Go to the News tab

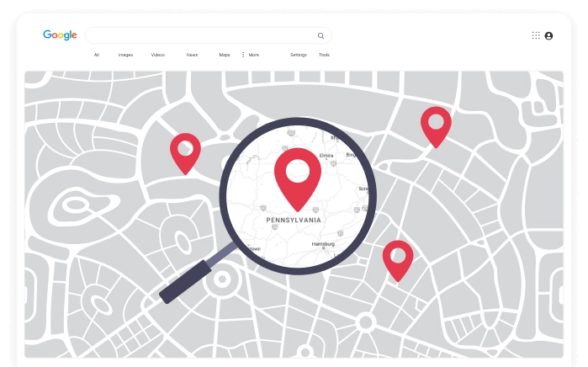192,55
